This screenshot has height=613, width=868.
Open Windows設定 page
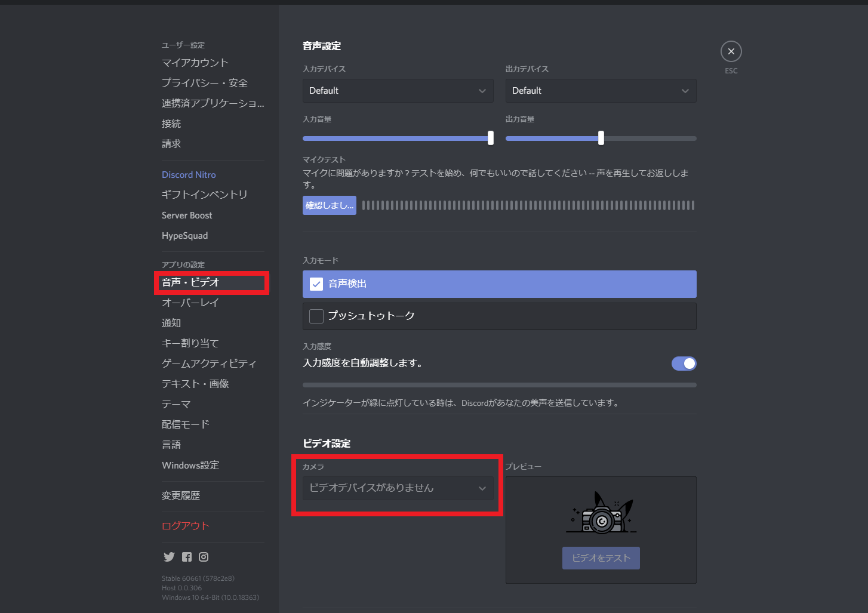(x=190, y=465)
